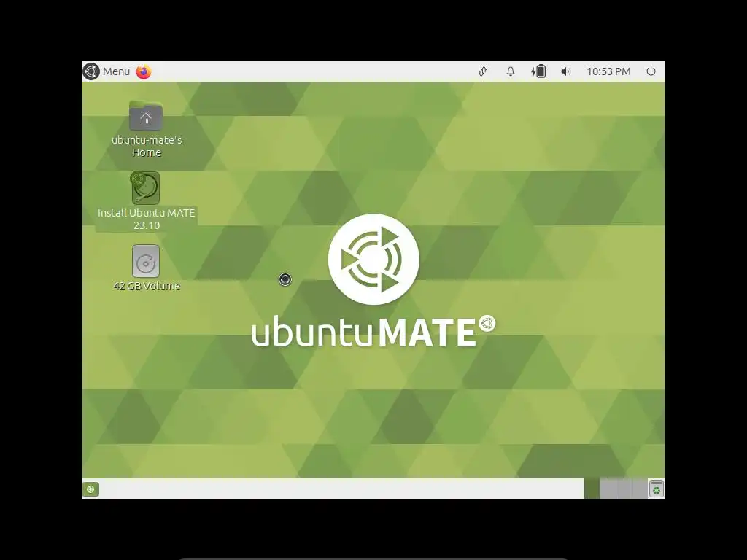Select the Install Ubuntu MATE 23.10 icon

(x=146, y=188)
